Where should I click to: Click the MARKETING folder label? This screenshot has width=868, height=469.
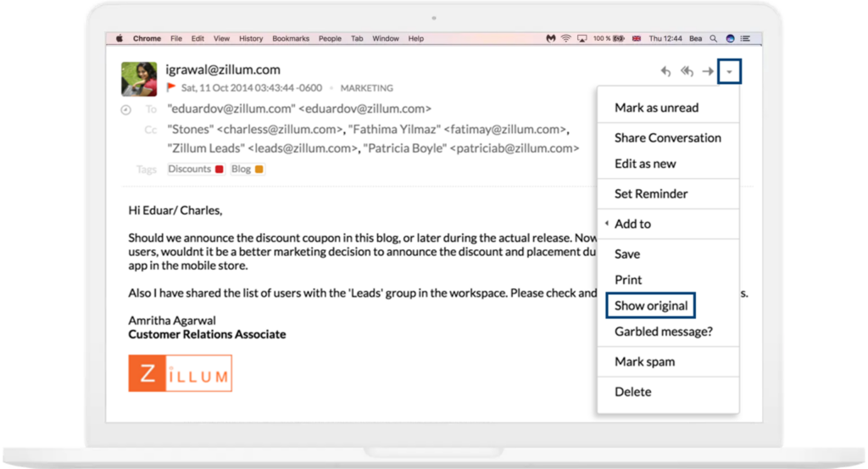coord(366,88)
